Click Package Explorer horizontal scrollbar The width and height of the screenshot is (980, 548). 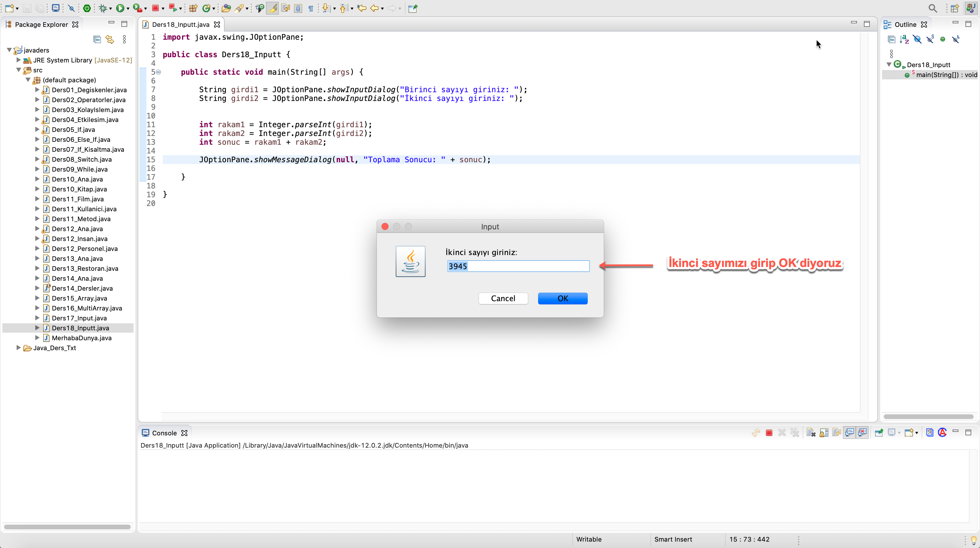(x=67, y=527)
